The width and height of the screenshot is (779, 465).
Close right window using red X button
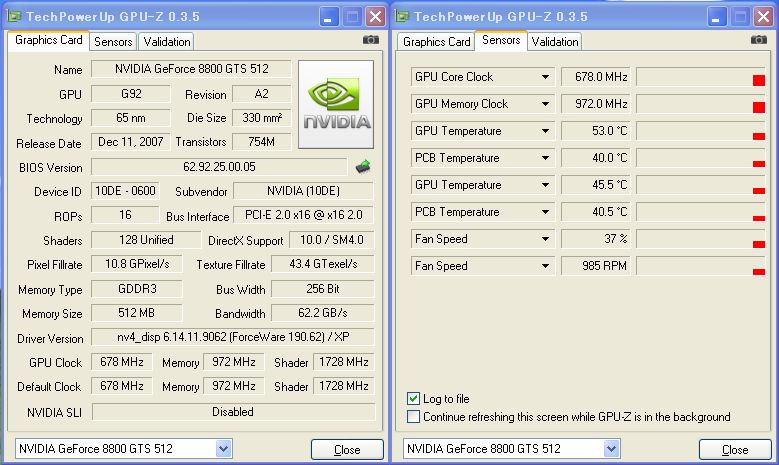pyautogui.click(x=764, y=17)
